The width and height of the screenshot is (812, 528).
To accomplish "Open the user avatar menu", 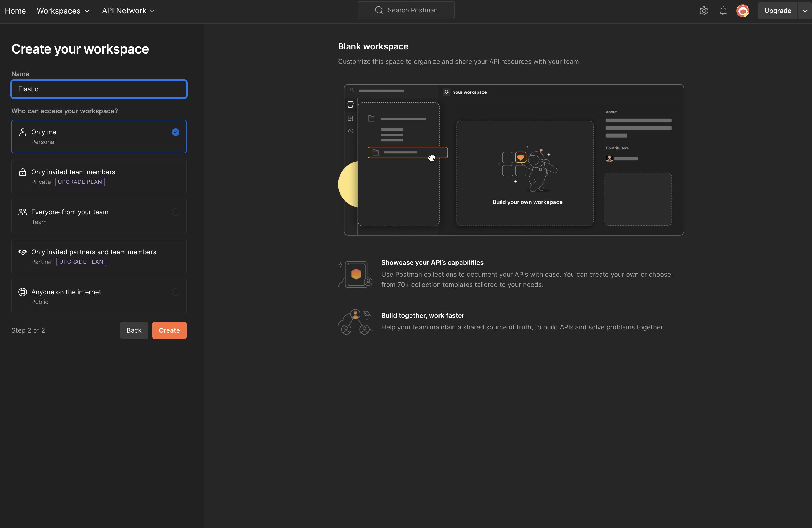I will tap(743, 11).
